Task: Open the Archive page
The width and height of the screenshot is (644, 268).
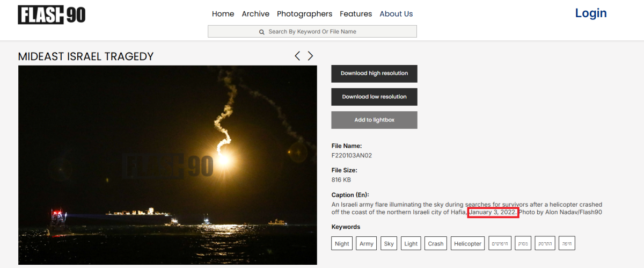Action: (x=255, y=14)
